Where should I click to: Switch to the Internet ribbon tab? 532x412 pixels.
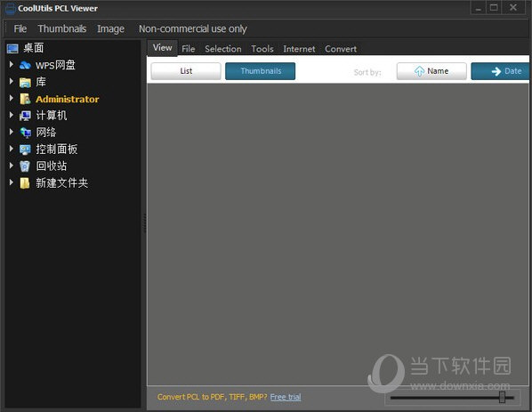pyautogui.click(x=299, y=49)
